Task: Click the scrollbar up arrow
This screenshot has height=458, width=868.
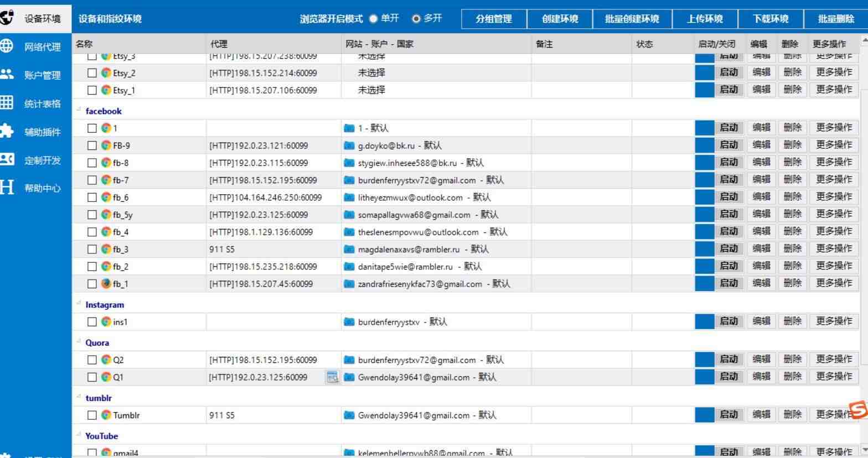Action: pos(864,40)
